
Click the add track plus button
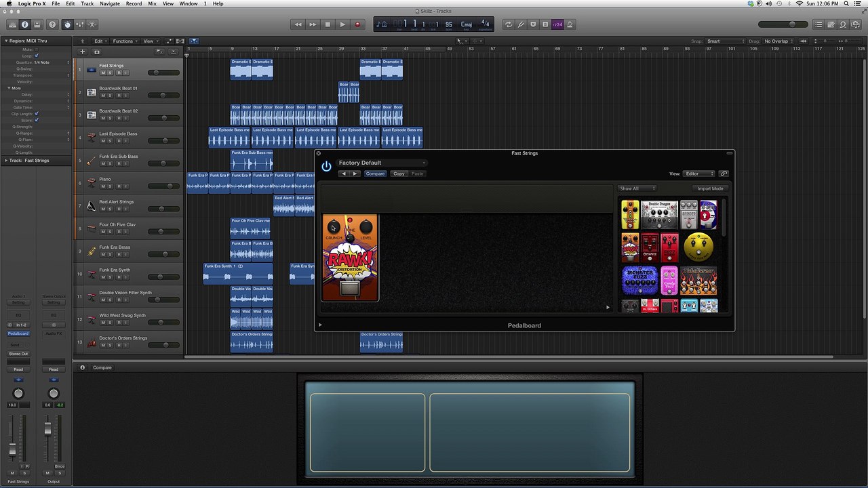pyautogui.click(x=83, y=52)
